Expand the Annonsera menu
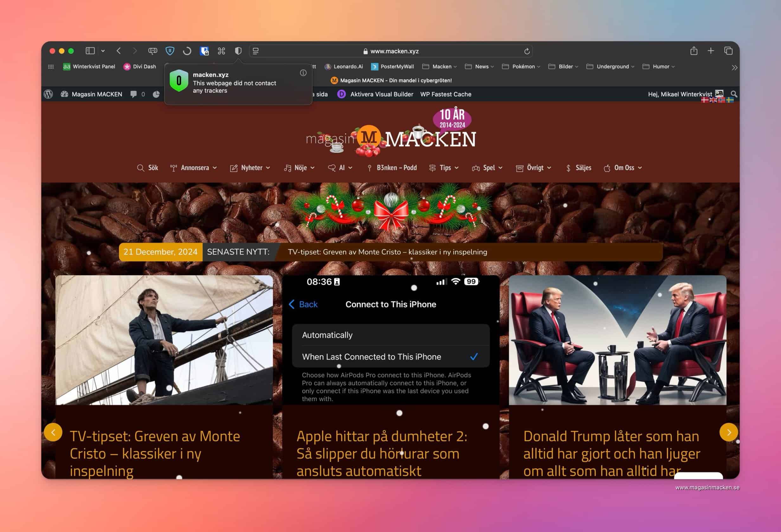The height and width of the screenshot is (532, 781). [x=193, y=168]
